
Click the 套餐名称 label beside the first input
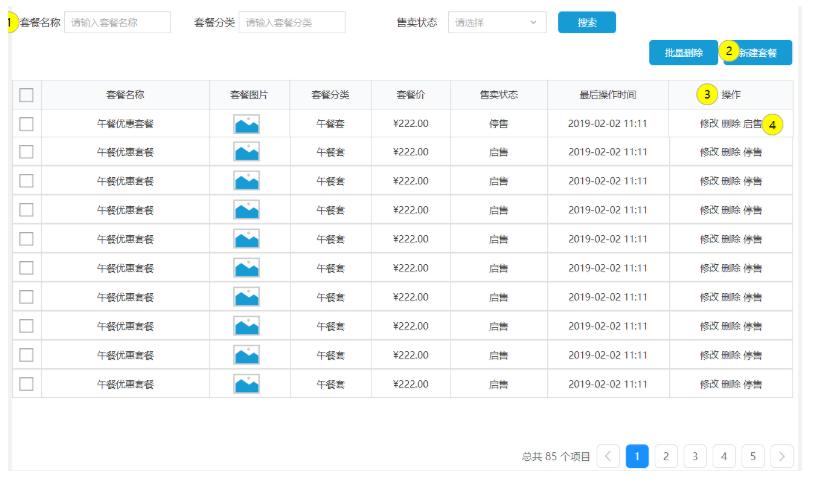[40, 22]
